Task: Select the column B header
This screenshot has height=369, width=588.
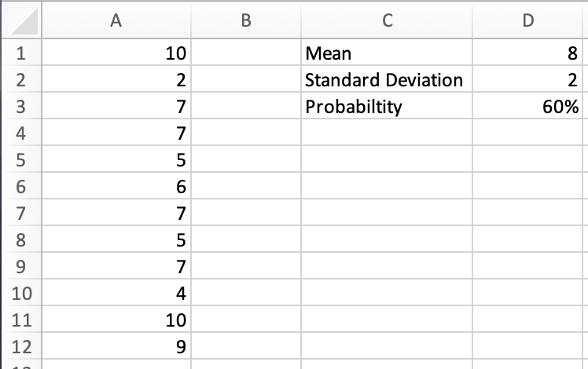Action: click(245, 21)
